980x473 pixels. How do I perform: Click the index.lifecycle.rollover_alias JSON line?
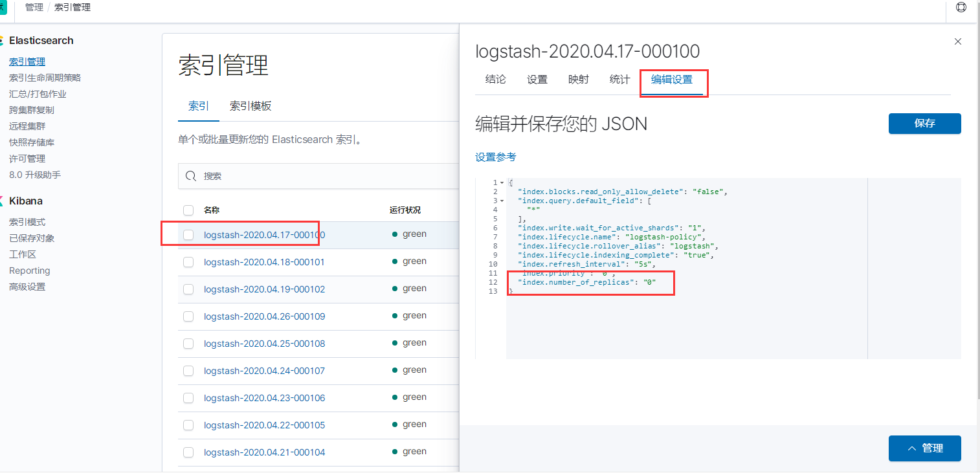(618, 247)
